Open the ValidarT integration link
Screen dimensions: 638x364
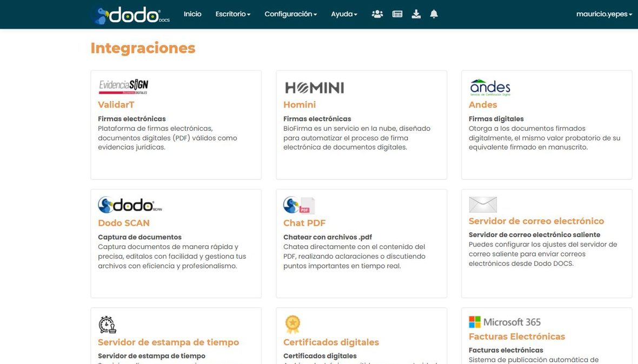point(116,105)
